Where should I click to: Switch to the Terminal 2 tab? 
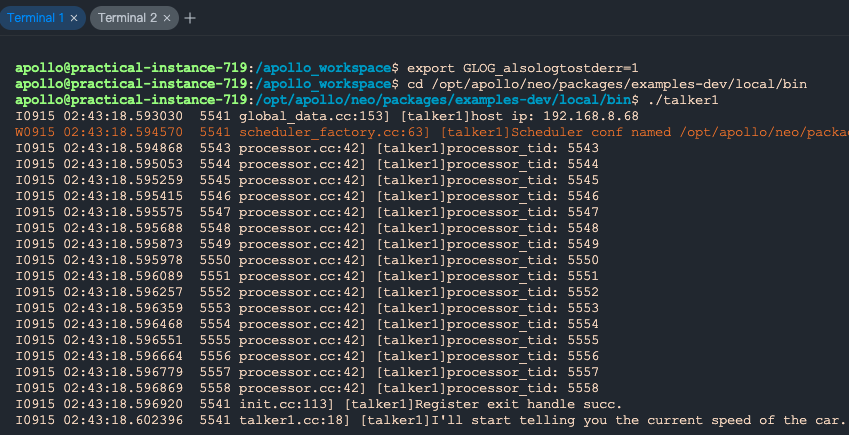(127, 18)
